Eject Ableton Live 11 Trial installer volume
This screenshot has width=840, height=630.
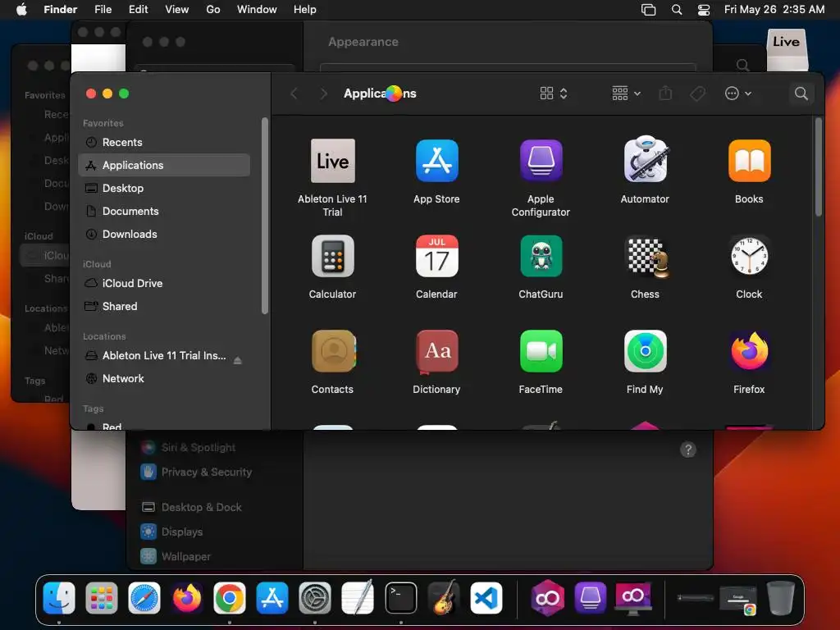point(237,361)
